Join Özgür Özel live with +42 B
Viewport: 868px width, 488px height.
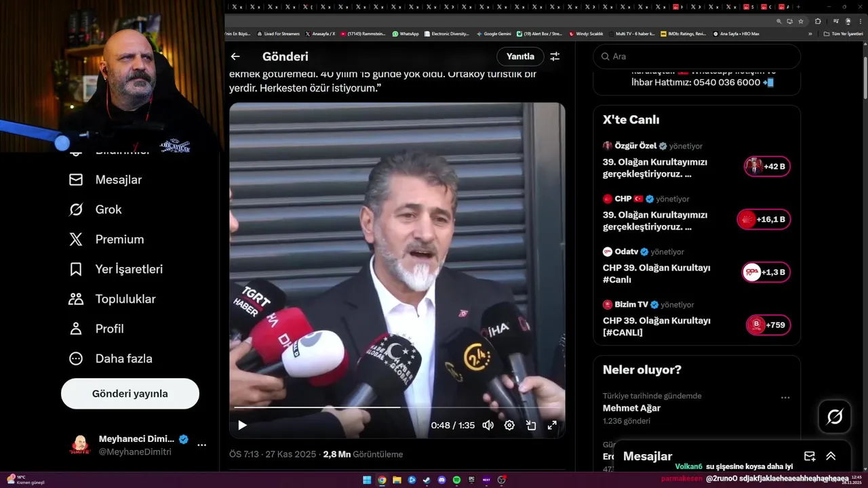pyautogui.click(x=767, y=166)
